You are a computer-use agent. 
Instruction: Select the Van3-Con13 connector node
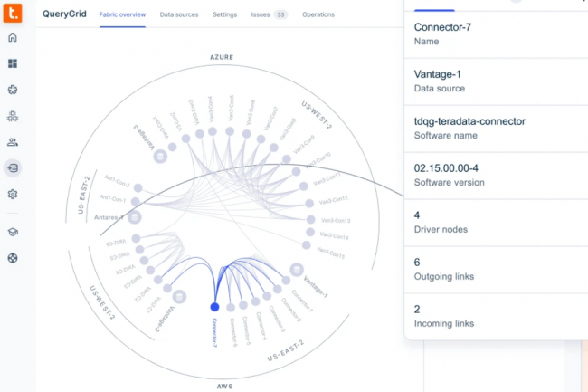click(x=310, y=219)
